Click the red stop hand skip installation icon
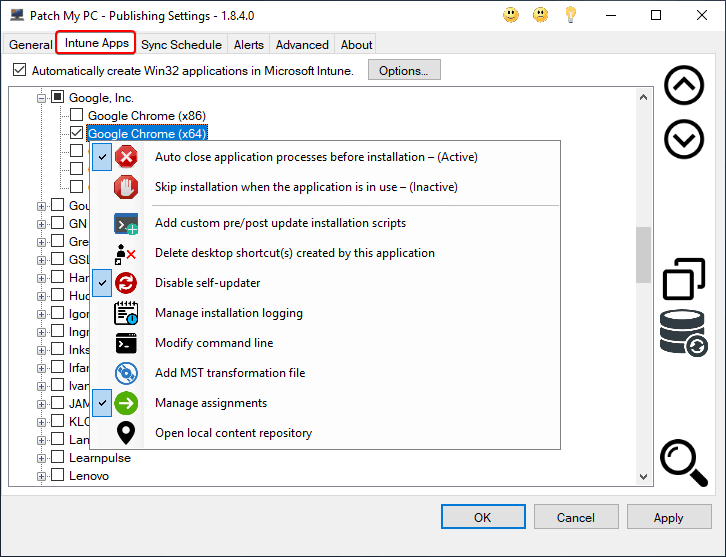726x557 pixels. (x=126, y=187)
